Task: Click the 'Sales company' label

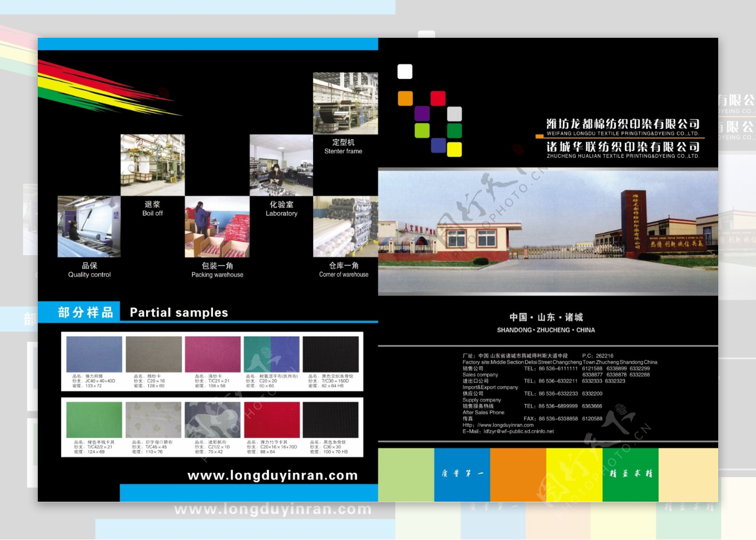Action: 480,375
